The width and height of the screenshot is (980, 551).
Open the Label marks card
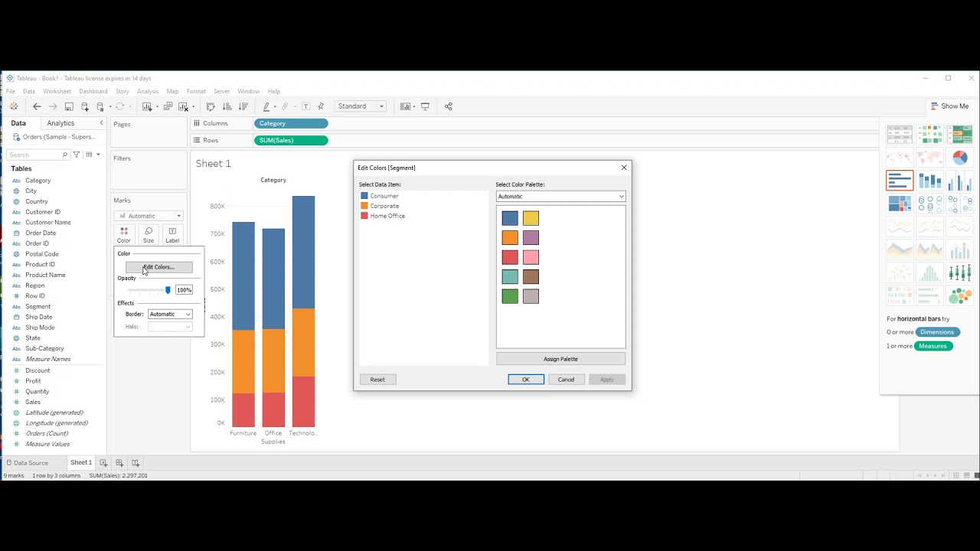(172, 235)
